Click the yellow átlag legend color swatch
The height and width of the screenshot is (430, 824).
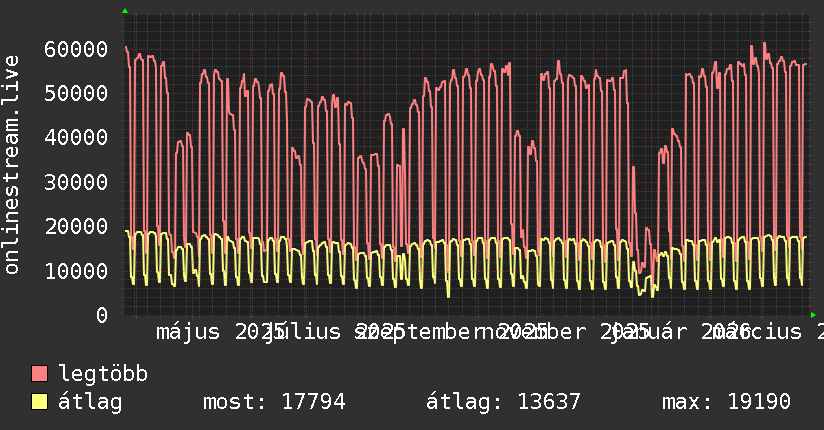pyautogui.click(x=39, y=402)
